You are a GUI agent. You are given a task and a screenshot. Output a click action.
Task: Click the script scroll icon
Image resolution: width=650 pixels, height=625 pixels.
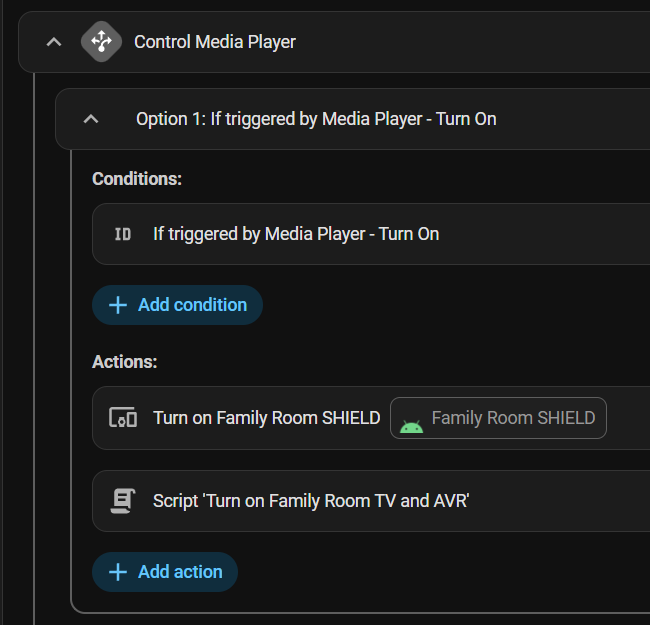(123, 501)
